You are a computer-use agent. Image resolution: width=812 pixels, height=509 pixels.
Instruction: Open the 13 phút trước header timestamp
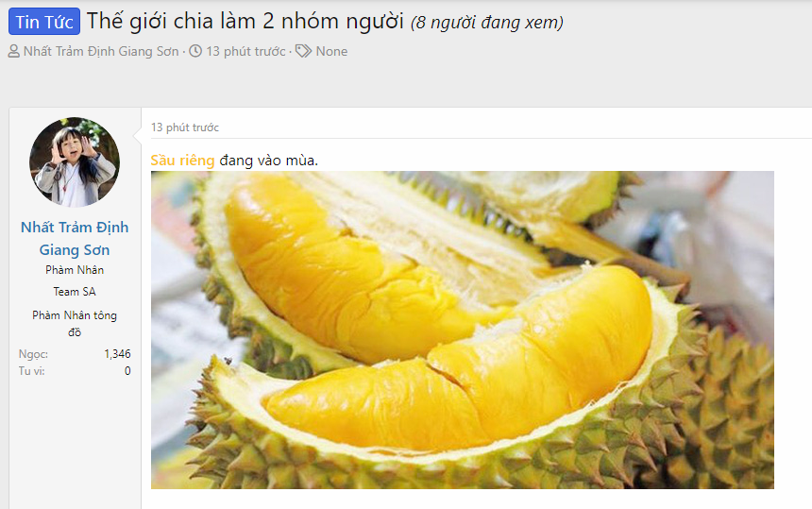(246, 51)
